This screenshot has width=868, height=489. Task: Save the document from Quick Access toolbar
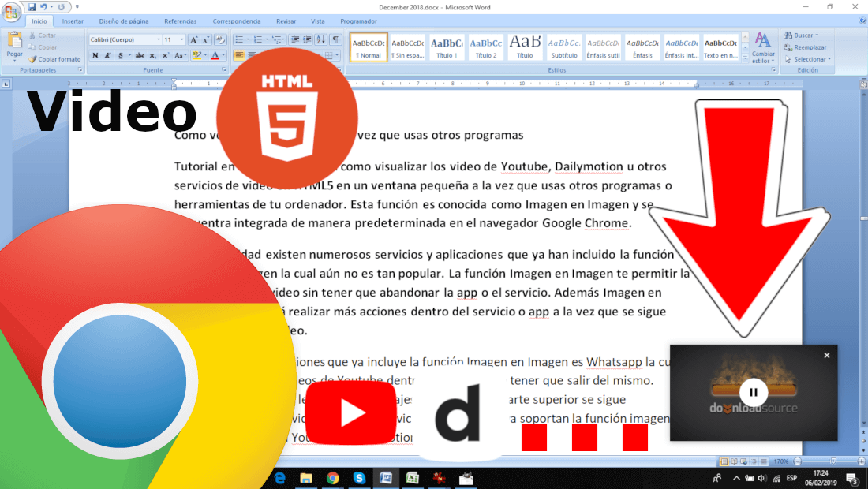click(32, 7)
